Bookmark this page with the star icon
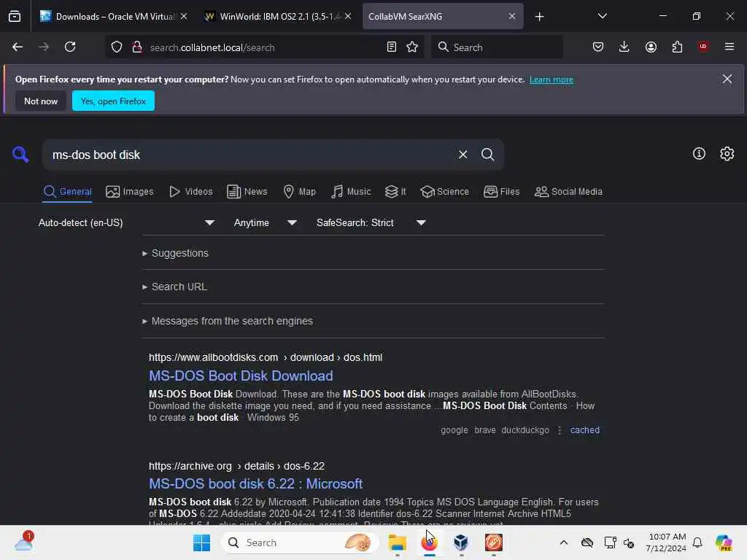 (413, 47)
